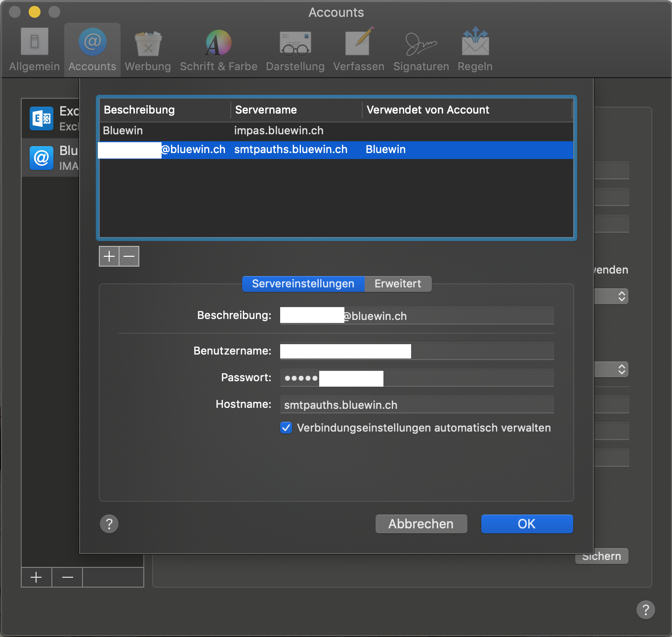Screen dimensions: 672x637
Task: Select the Servereinstellungen tab
Action: click(303, 284)
